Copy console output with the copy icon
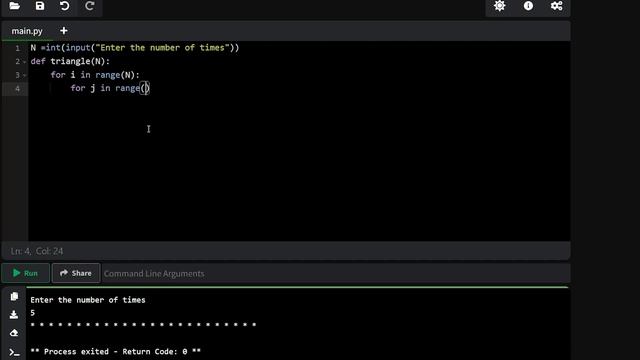This screenshot has height=360, width=640. coord(14,296)
